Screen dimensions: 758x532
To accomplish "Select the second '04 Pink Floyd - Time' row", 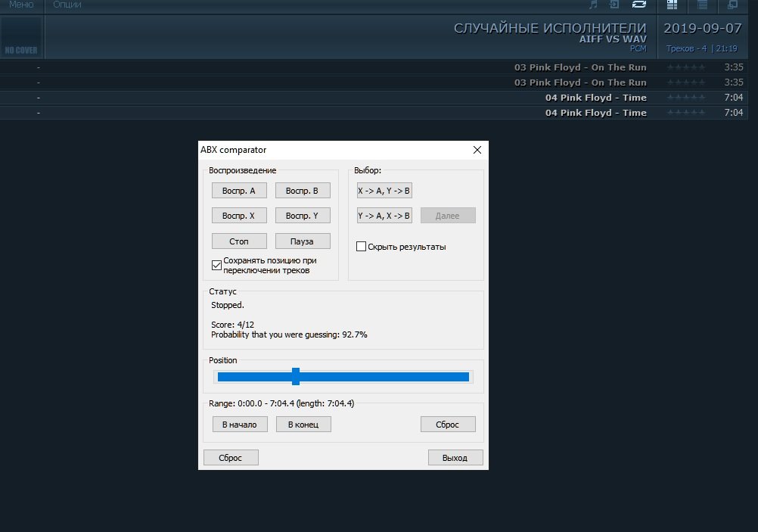I will click(x=374, y=113).
